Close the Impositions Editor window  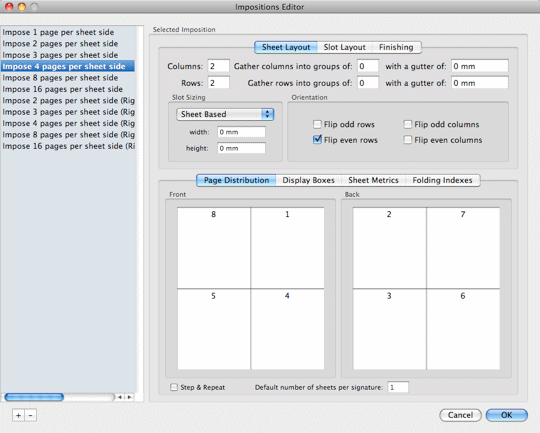9,7
